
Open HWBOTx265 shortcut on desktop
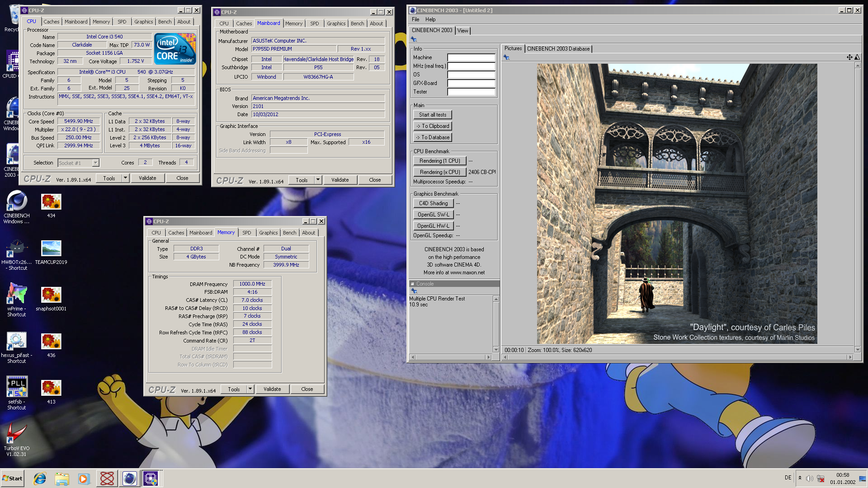point(17,254)
